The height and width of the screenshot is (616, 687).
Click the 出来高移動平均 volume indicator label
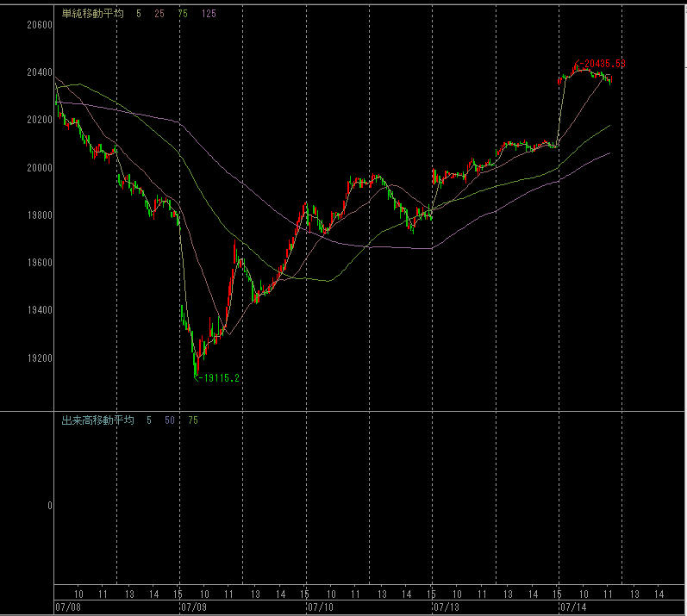[x=97, y=420]
